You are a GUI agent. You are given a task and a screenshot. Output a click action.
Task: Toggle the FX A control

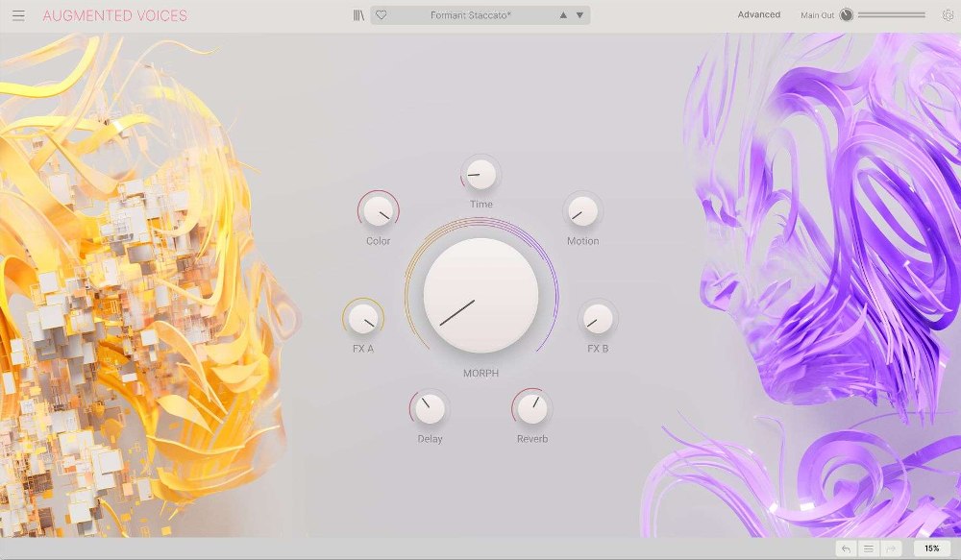[x=363, y=321]
